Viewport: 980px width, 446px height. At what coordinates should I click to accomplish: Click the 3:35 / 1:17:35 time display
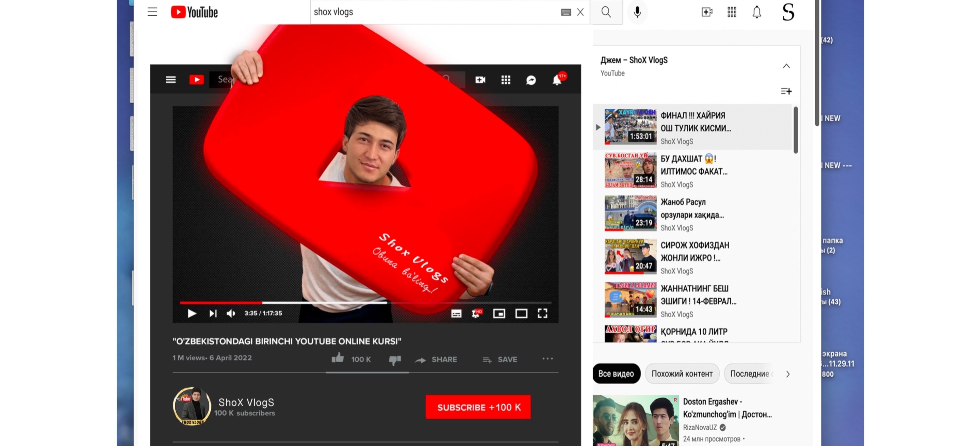point(263,313)
